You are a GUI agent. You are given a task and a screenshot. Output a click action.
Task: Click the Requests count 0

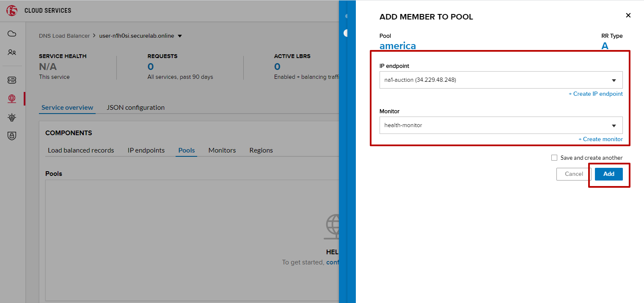tap(151, 67)
